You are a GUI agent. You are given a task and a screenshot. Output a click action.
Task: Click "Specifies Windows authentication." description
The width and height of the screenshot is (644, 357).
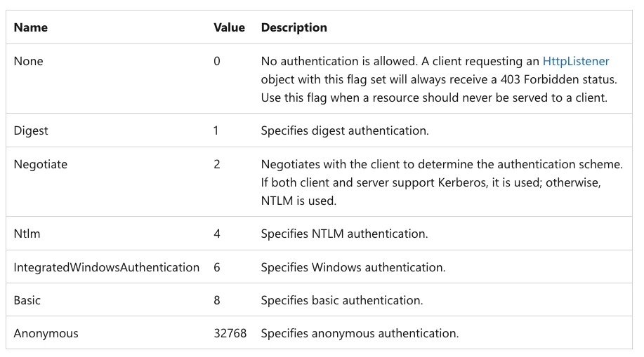353,267
